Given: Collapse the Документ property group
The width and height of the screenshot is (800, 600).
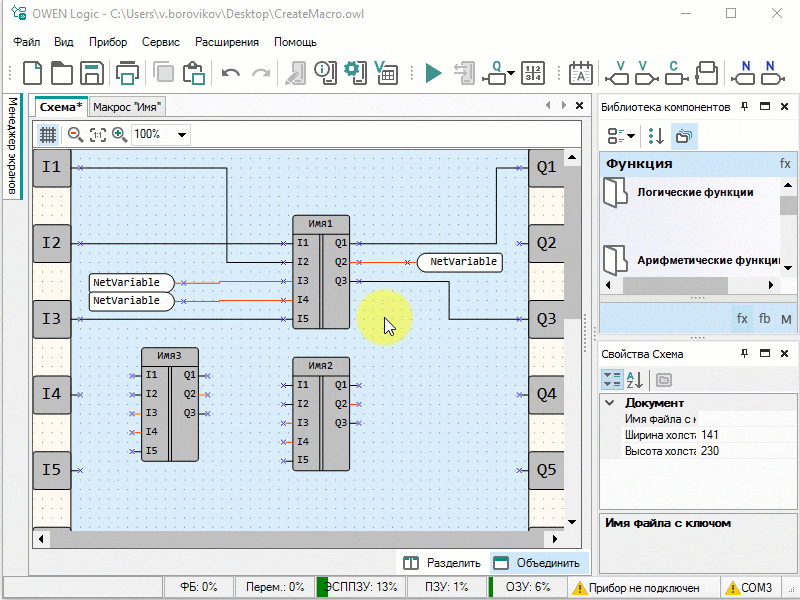Looking at the screenshot, I should (x=609, y=402).
